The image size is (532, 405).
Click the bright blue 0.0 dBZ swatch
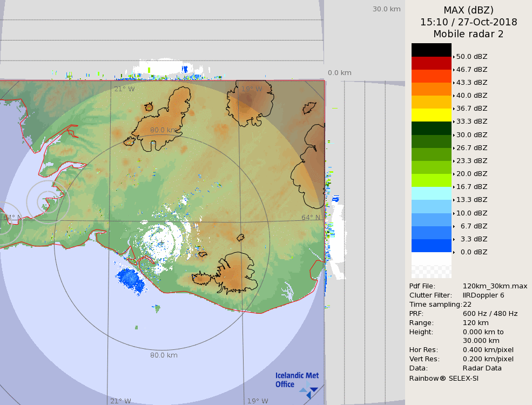[x=431, y=246]
